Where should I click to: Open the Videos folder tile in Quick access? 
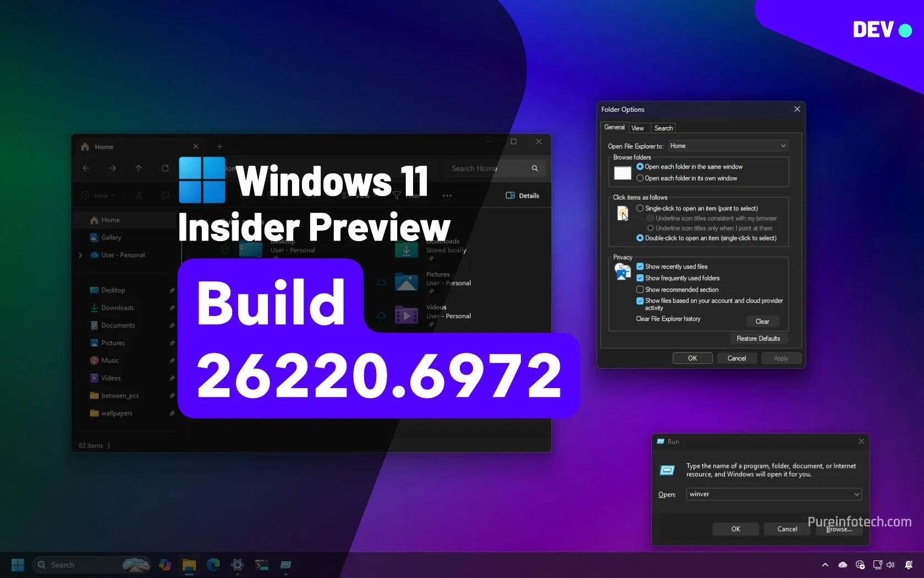click(433, 315)
